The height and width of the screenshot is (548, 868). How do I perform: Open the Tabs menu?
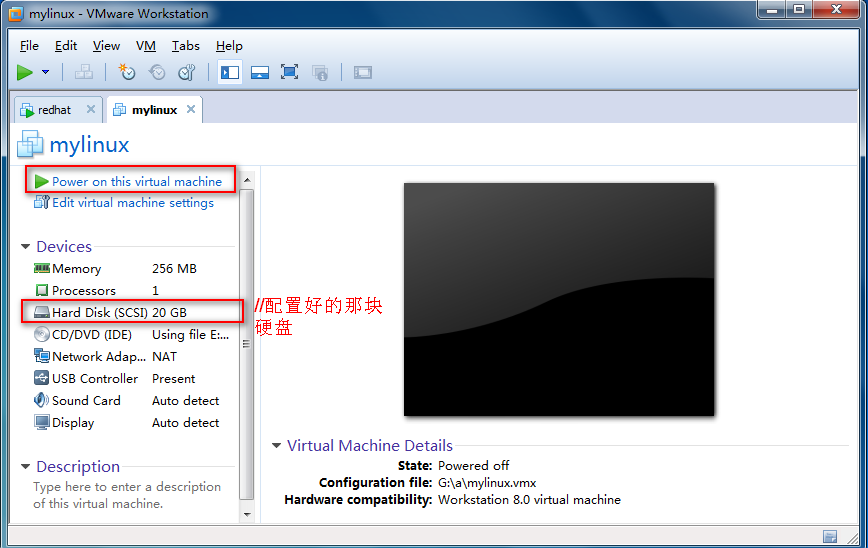[185, 46]
